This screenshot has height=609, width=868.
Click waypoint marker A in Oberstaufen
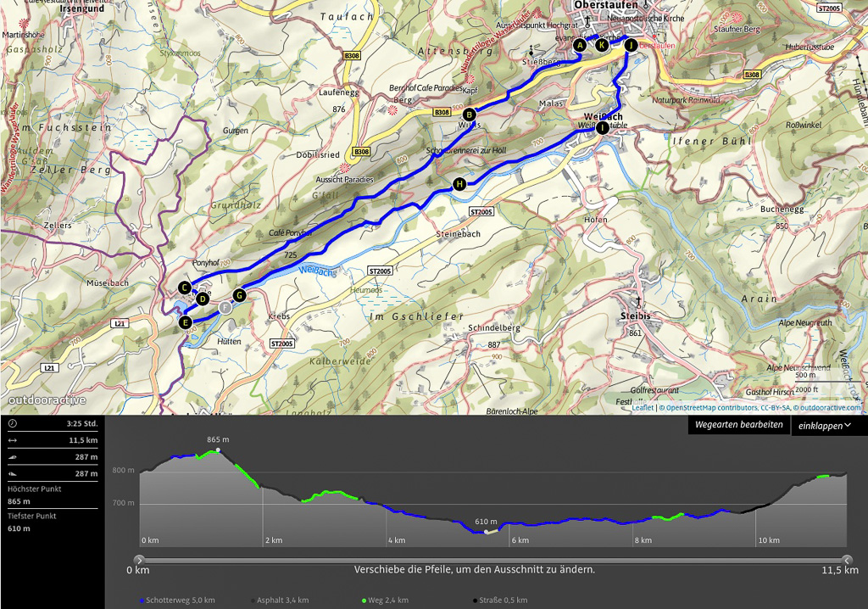coord(580,45)
